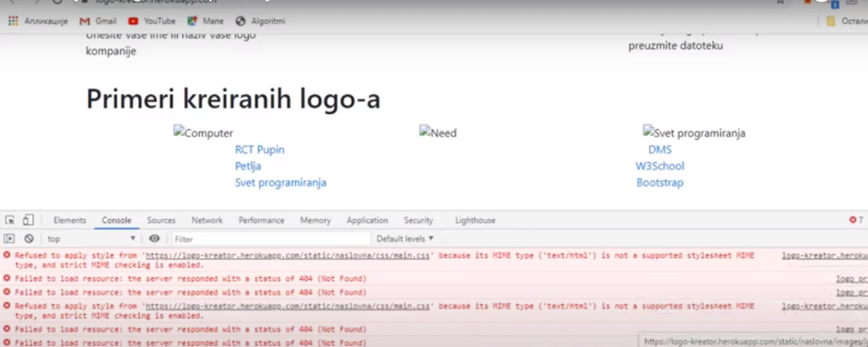The width and height of the screenshot is (868, 347).
Task: Open the DMS link
Action: point(660,149)
